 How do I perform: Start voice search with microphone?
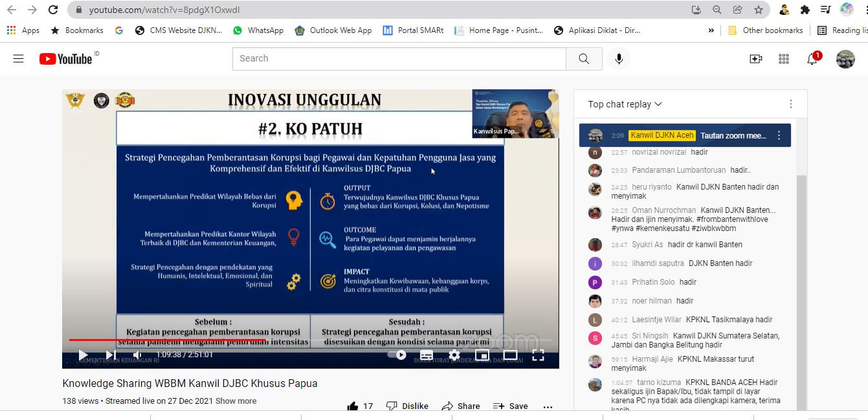pos(619,59)
